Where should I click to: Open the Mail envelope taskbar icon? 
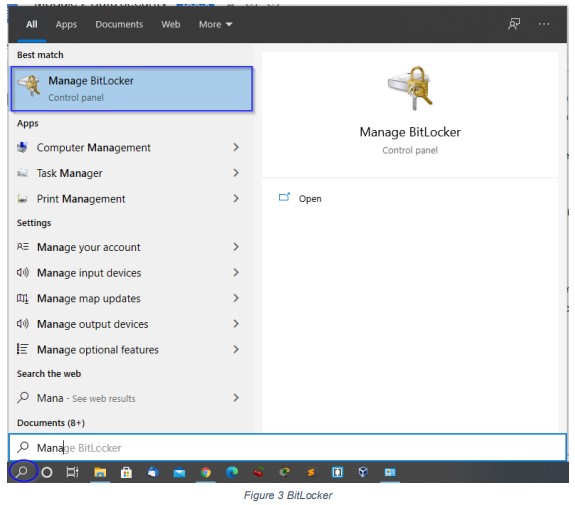click(179, 472)
